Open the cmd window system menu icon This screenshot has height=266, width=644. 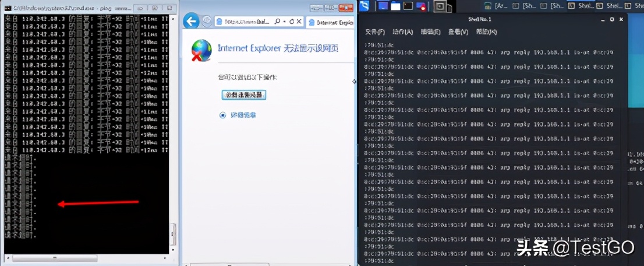8,8
